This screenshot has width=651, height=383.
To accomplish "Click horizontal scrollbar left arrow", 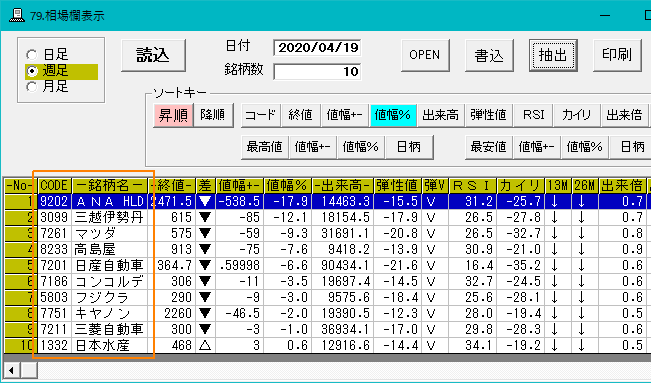I will tap(12, 370).
